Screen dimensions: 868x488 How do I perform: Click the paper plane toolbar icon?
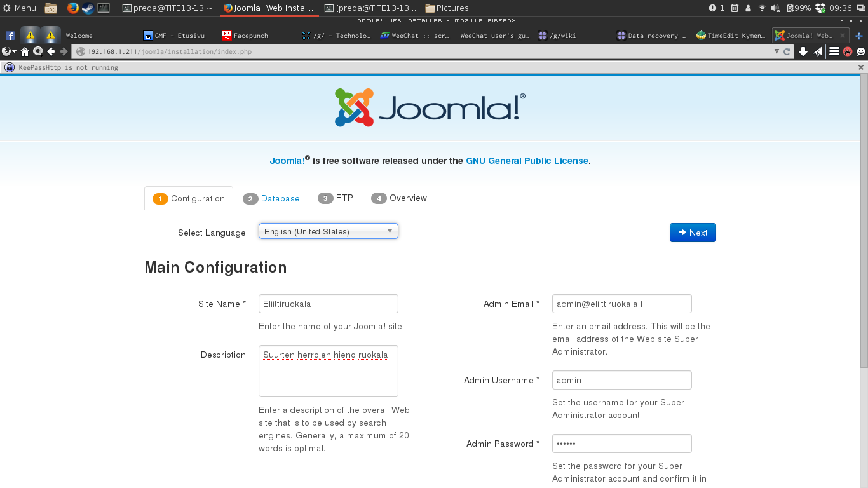(x=818, y=51)
